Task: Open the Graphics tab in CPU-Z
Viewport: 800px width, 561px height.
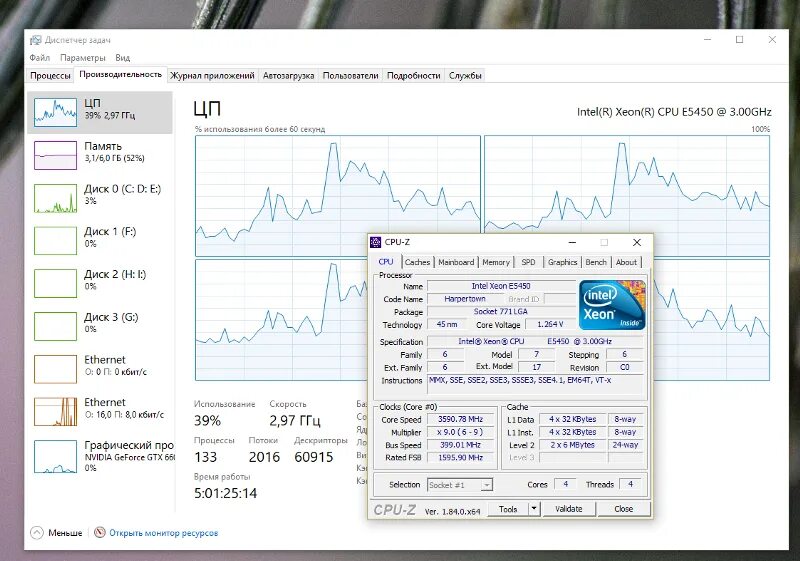Action: click(x=562, y=262)
